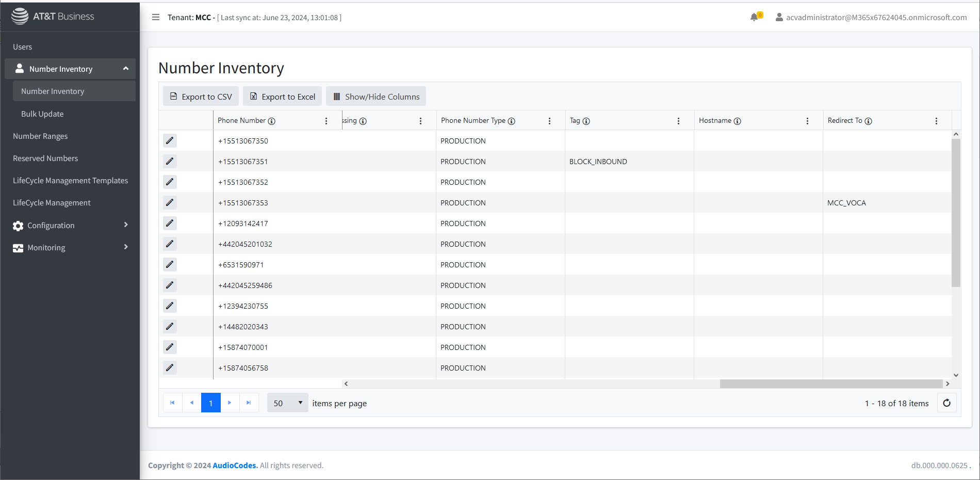Click pencil icon for +15513067353
The height and width of the screenshot is (480, 980).
coord(170,202)
